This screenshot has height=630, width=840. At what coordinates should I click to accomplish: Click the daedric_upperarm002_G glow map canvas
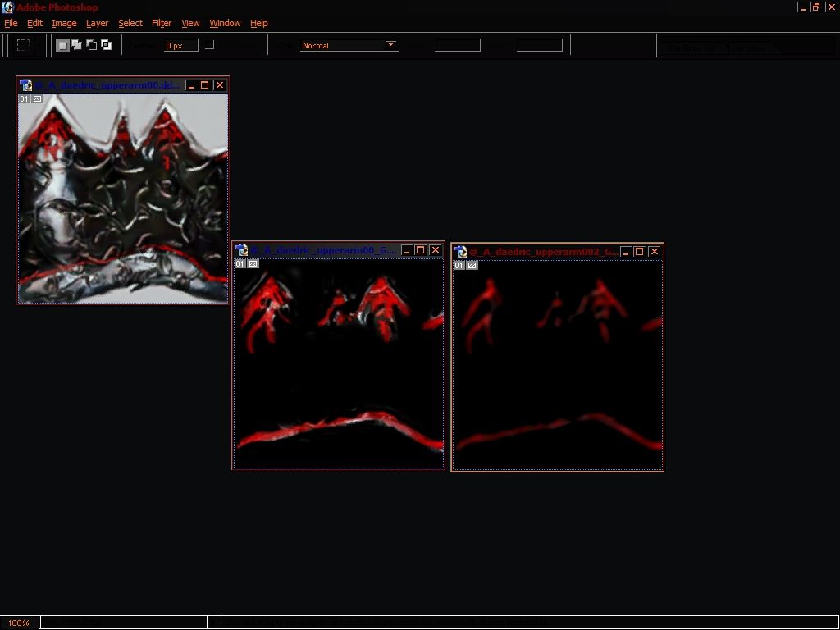tap(558, 365)
